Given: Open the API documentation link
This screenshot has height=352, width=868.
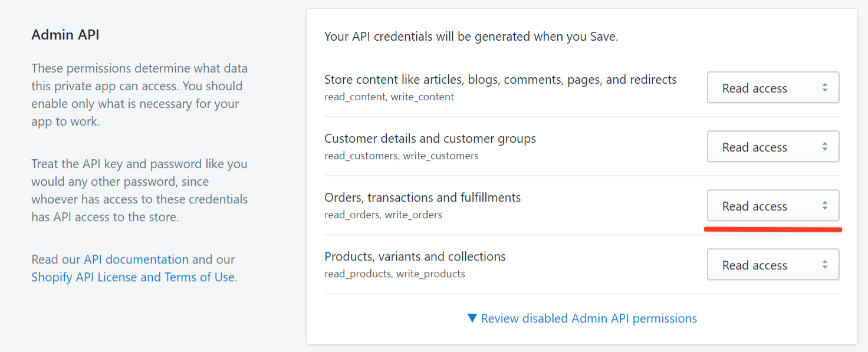Looking at the screenshot, I should 136,259.
